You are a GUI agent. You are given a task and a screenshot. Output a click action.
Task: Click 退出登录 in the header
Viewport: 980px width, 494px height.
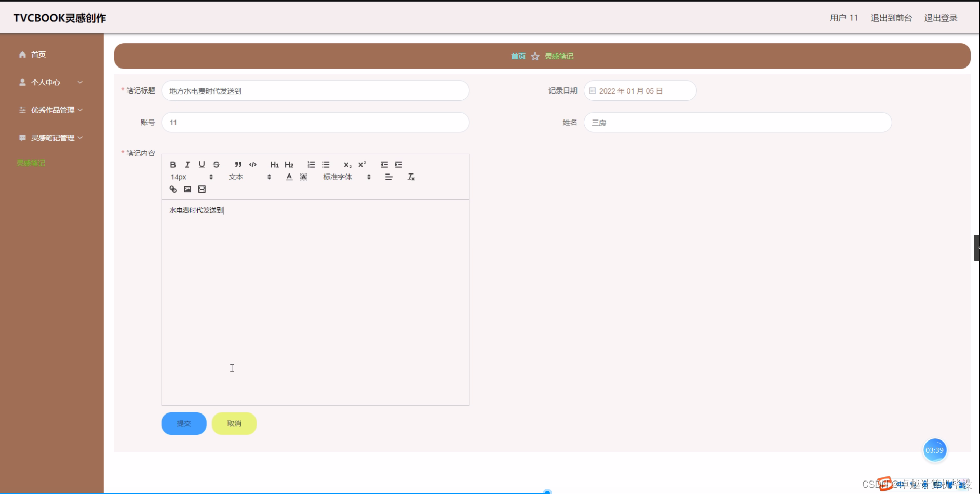point(941,18)
